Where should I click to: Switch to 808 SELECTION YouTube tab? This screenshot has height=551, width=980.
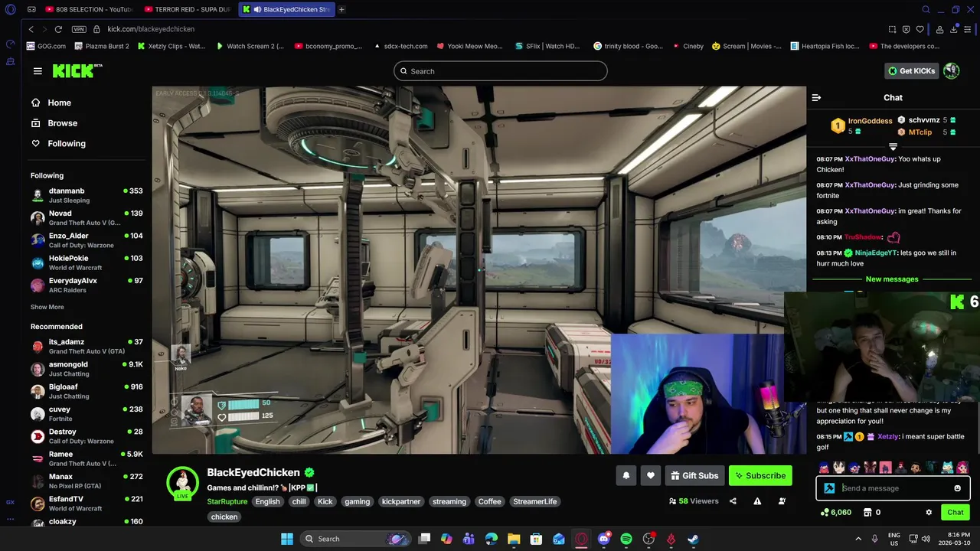88,9
